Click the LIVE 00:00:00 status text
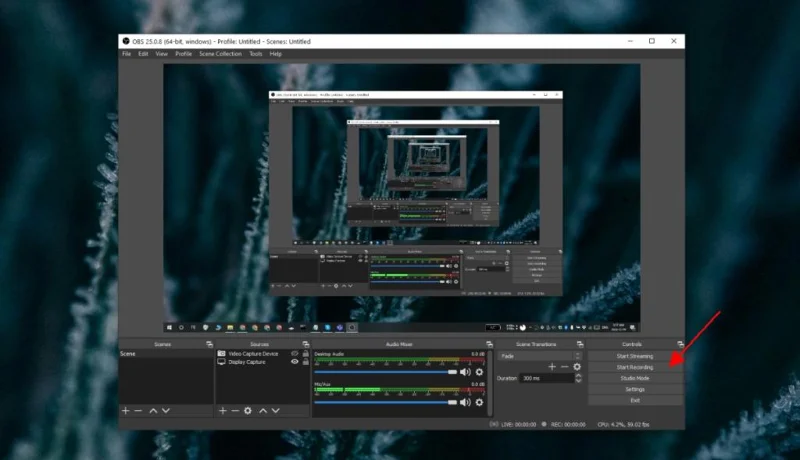This screenshot has height=460, width=800. pyautogui.click(x=518, y=424)
